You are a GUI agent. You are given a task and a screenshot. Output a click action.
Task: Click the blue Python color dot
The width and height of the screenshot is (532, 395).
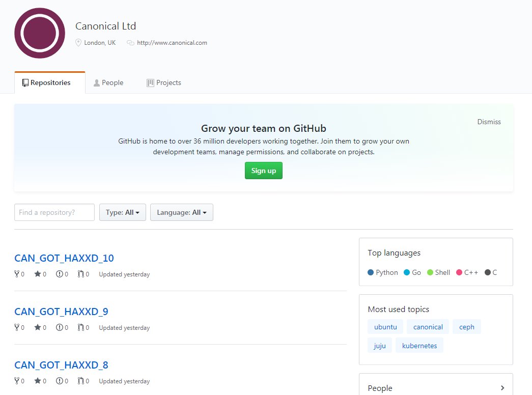(371, 272)
